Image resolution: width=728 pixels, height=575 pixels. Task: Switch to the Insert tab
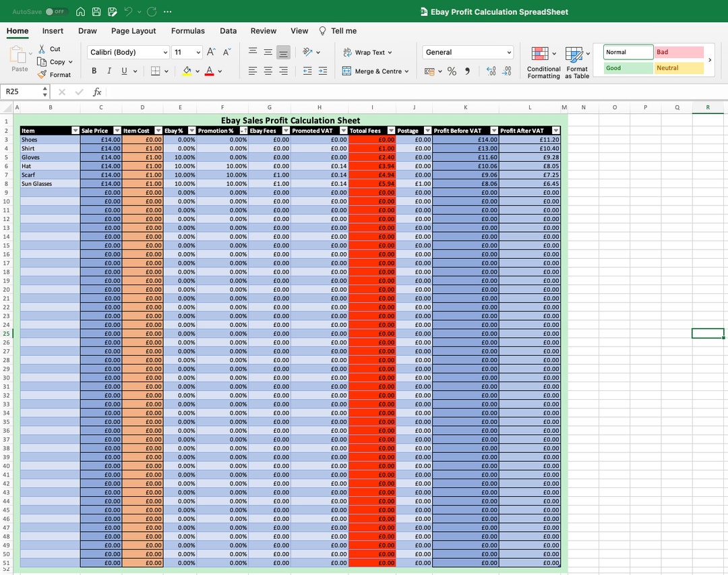[53, 30]
